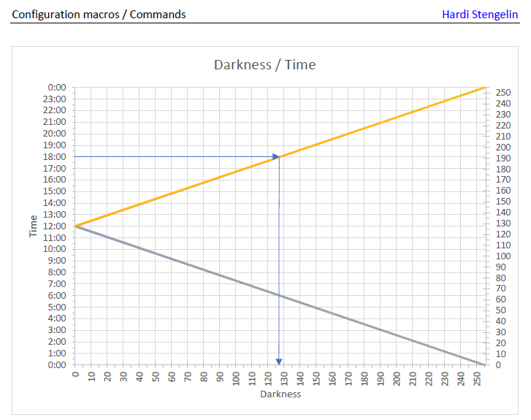This screenshot has height=420, width=531.
Task: Click the 160 label on the right-hand vertical axis
Action: 503,191
